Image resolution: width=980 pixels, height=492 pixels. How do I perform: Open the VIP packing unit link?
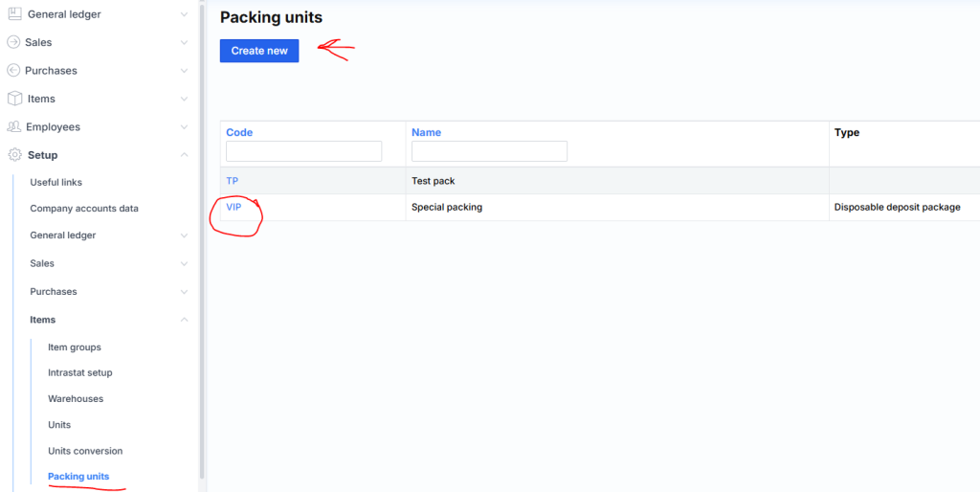(234, 207)
